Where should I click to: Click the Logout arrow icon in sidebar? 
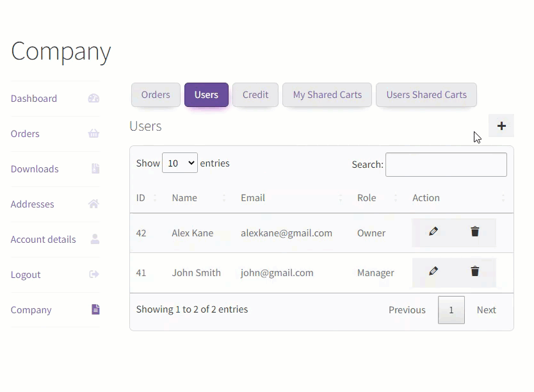tap(94, 274)
